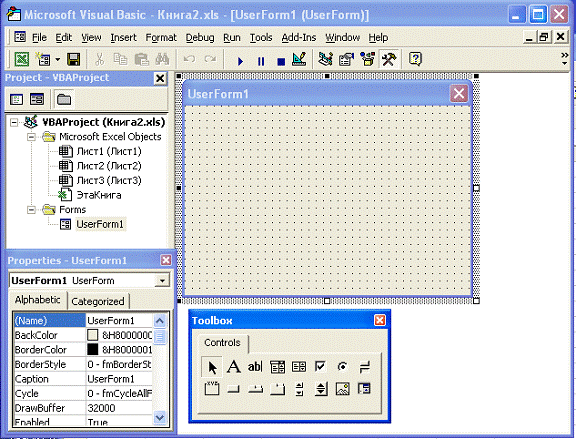The image size is (576, 439).
Task: Run Sub/UserForm with the play icon
Action: (240, 61)
